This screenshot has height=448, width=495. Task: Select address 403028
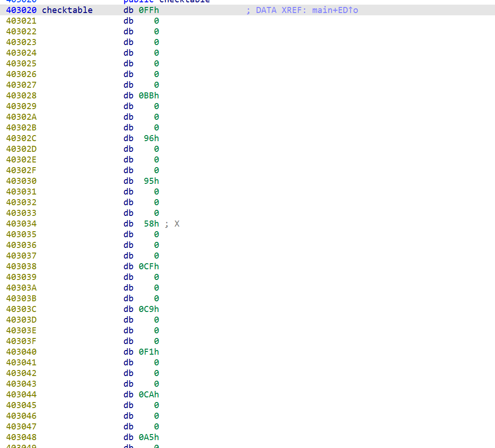21,96
